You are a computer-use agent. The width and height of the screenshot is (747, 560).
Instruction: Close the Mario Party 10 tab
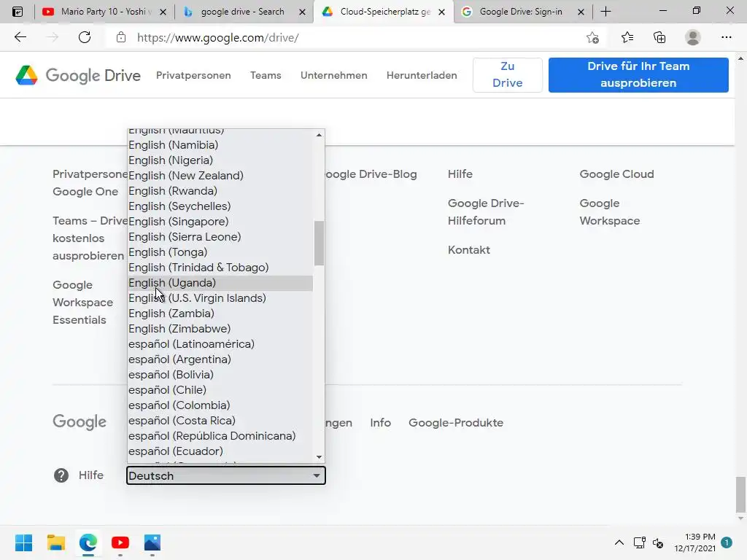point(163,12)
